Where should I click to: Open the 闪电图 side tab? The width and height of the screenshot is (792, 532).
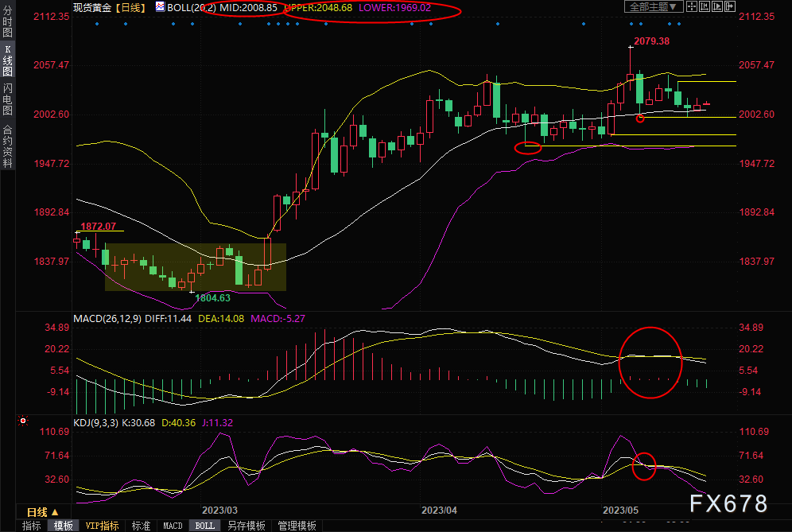7,99
